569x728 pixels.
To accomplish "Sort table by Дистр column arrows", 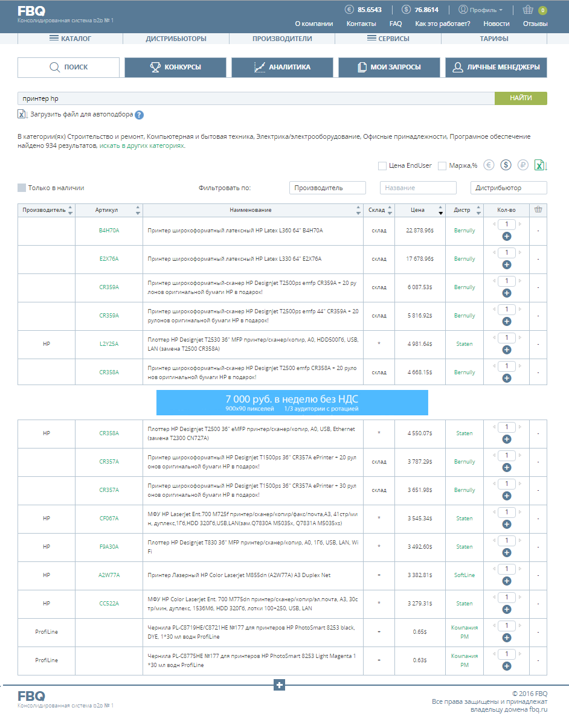I will click(478, 210).
